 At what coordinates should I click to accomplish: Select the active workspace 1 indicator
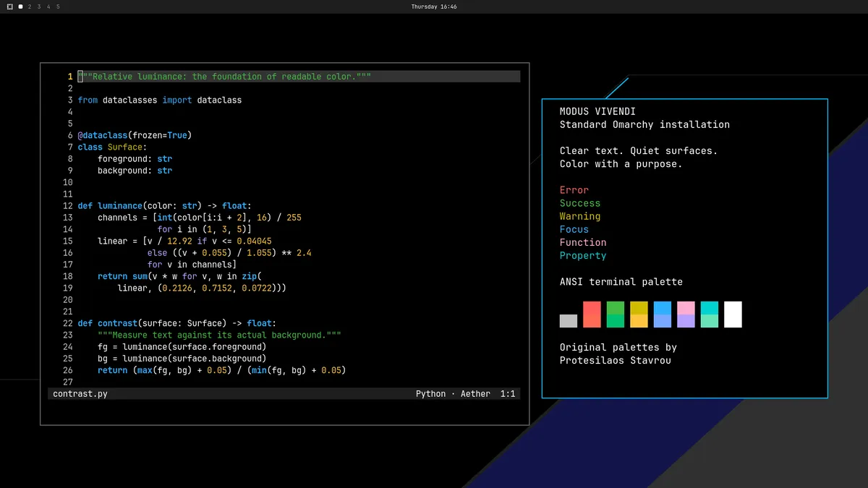[x=20, y=7]
